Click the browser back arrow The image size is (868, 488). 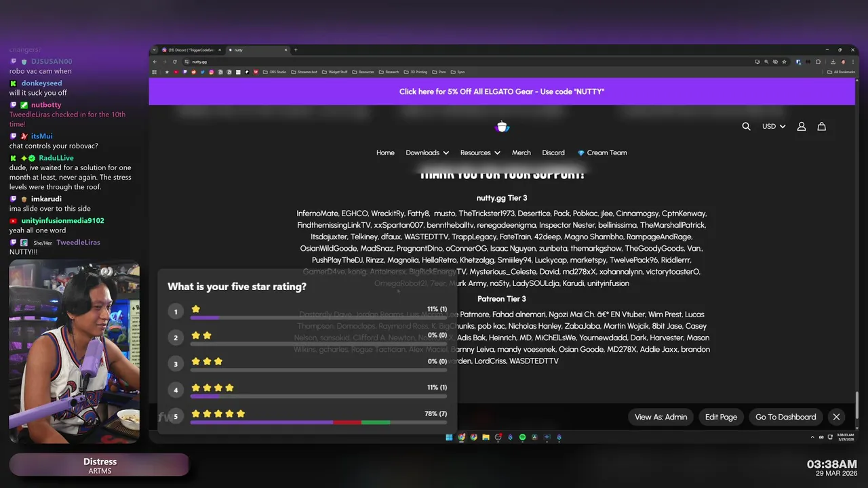tap(155, 62)
